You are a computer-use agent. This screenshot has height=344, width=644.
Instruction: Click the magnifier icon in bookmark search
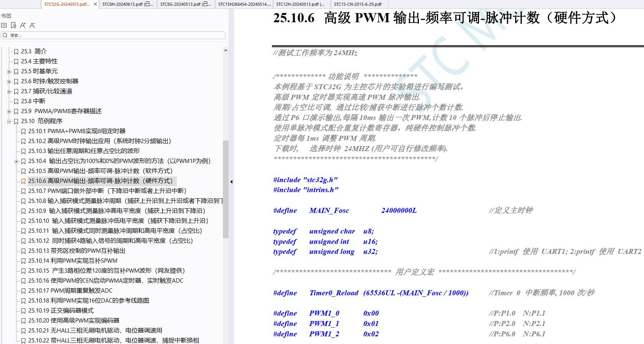pos(5,35)
